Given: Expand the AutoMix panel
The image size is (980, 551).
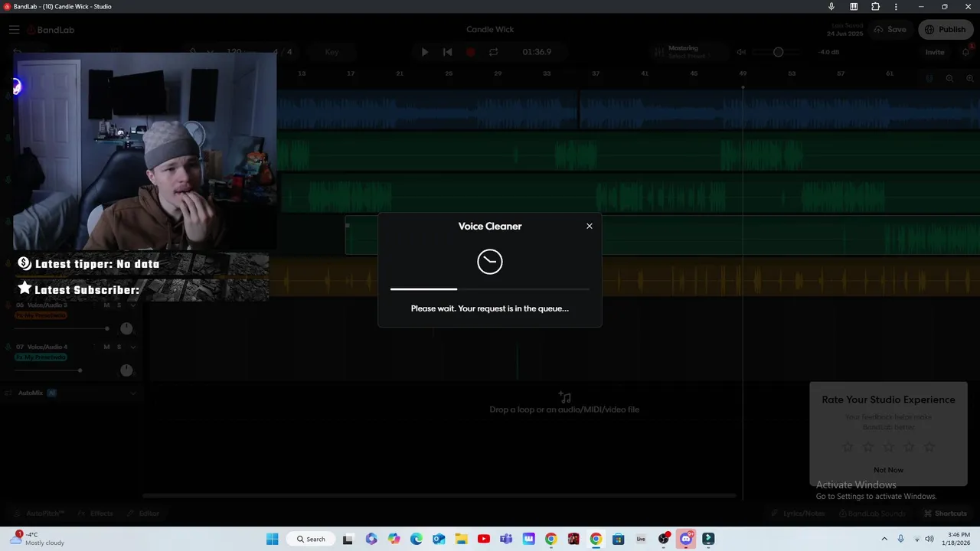Looking at the screenshot, I should [133, 393].
